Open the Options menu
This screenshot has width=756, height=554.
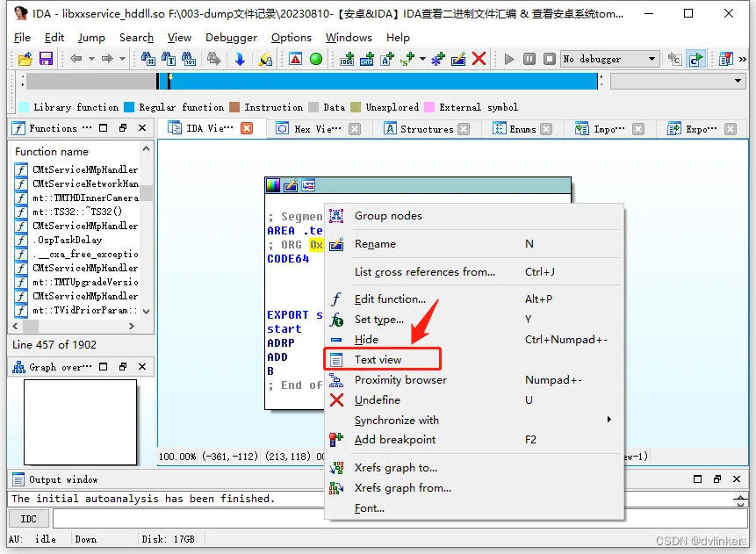point(292,38)
